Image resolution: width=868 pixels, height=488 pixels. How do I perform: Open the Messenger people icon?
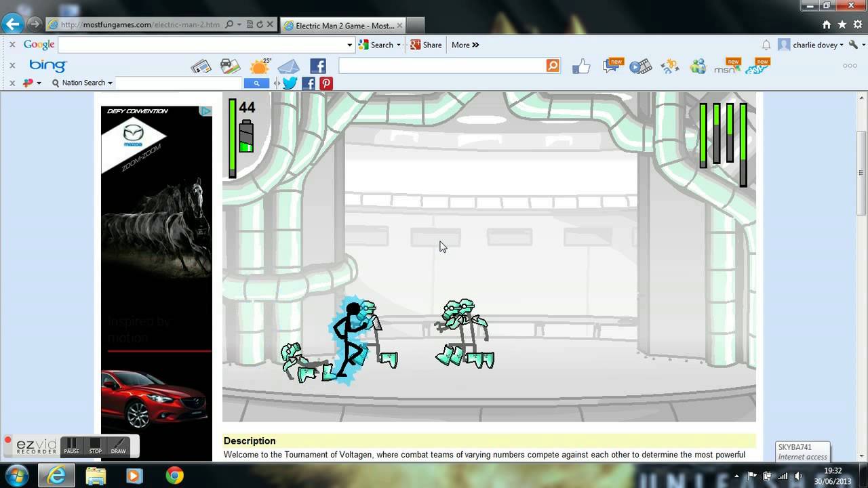coord(698,66)
